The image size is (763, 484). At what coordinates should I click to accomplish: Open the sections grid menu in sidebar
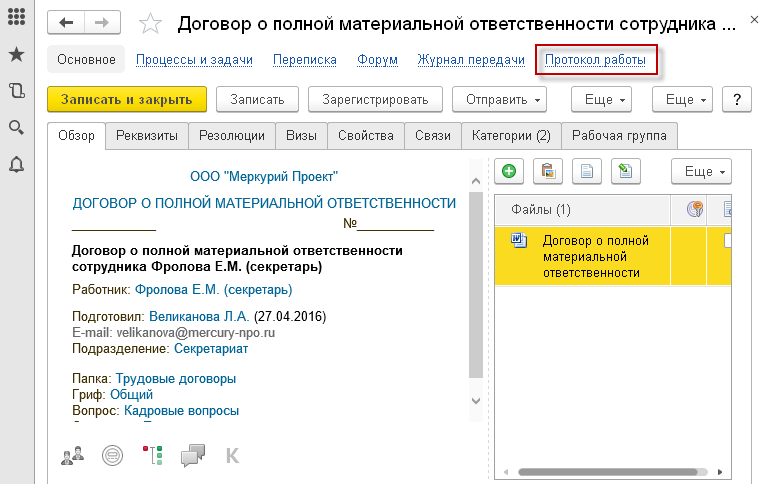tap(16, 18)
